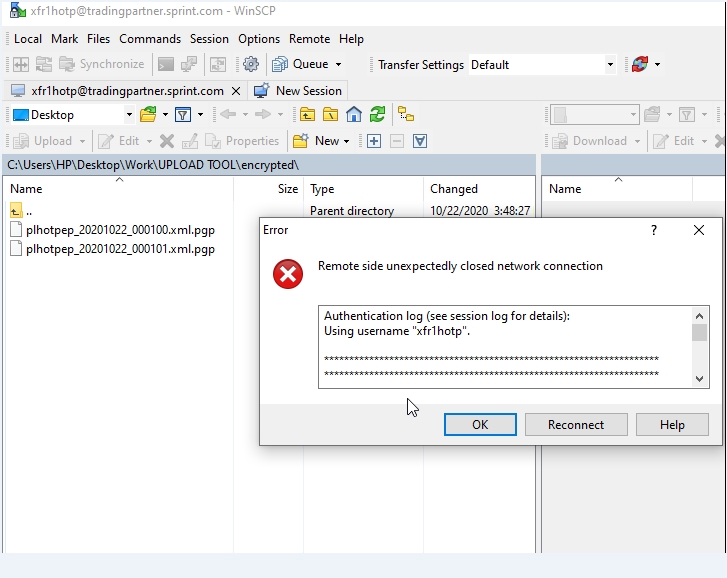Viewport: 727px width, 578px height.
Task: Go to the home directory icon
Action: tap(353, 115)
